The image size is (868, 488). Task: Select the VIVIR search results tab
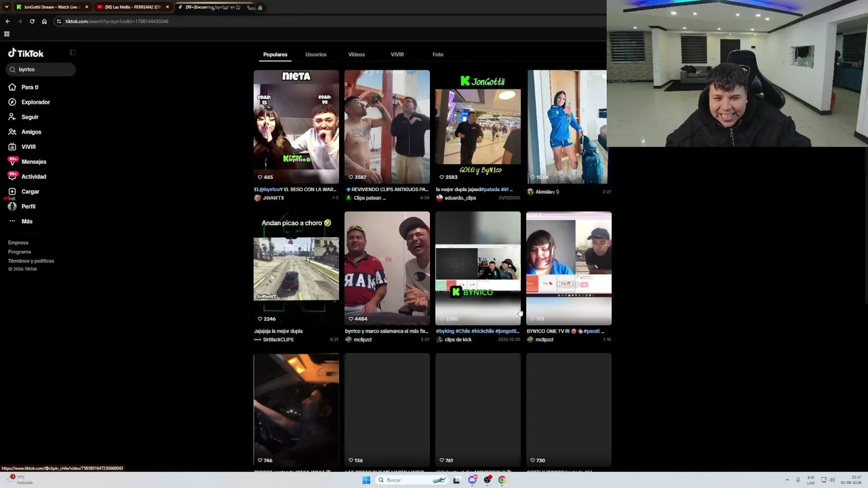click(x=397, y=54)
